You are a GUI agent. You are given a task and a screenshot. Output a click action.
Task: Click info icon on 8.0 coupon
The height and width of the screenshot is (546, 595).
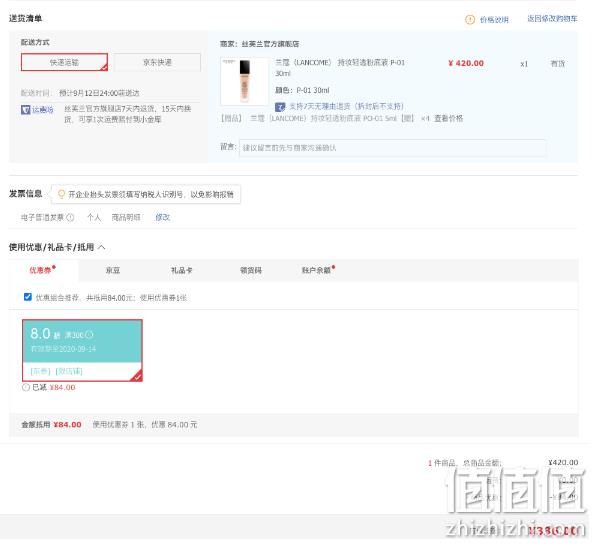tap(89, 335)
